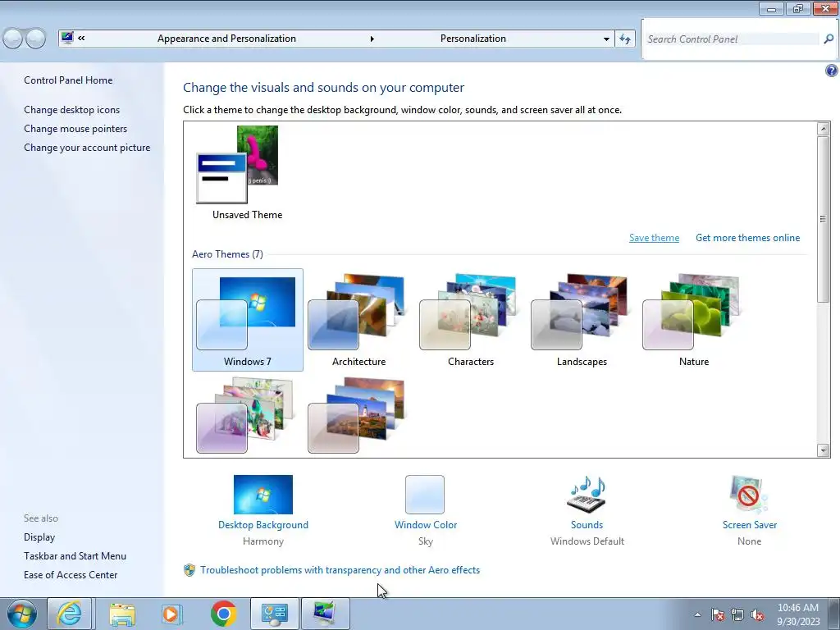Apply the Architecture theme
The image size is (840, 630).
click(359, 320)
